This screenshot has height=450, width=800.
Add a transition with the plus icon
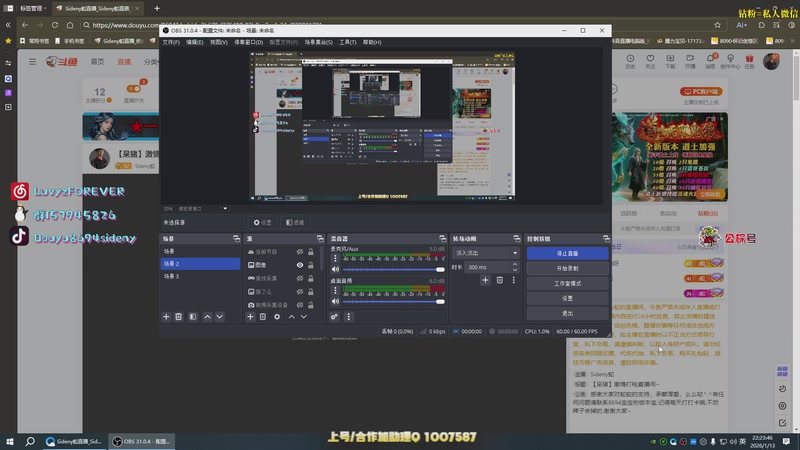click(x=485, y=280)
